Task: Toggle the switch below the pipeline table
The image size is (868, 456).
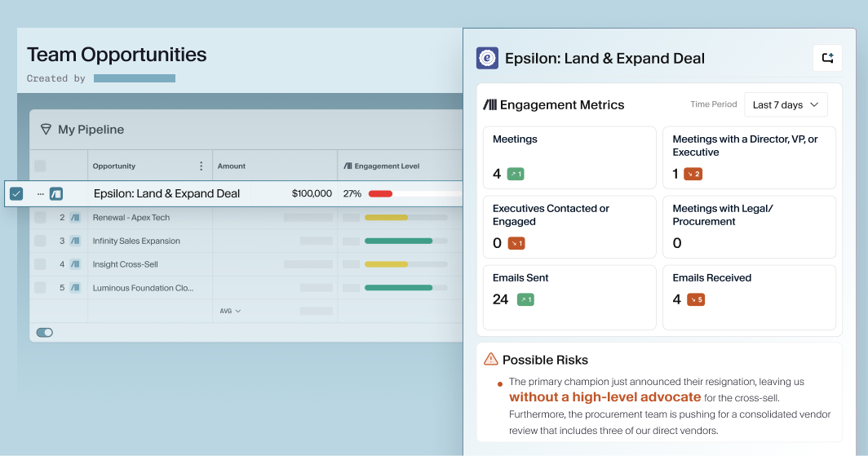Action: (45, 332)
